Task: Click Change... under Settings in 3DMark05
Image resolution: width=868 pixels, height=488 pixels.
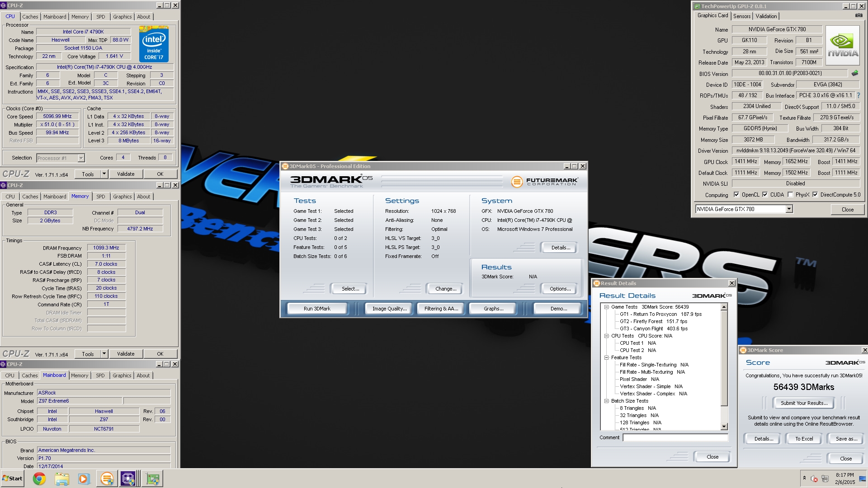Action: pyautogui.click(x=446, y=289)
